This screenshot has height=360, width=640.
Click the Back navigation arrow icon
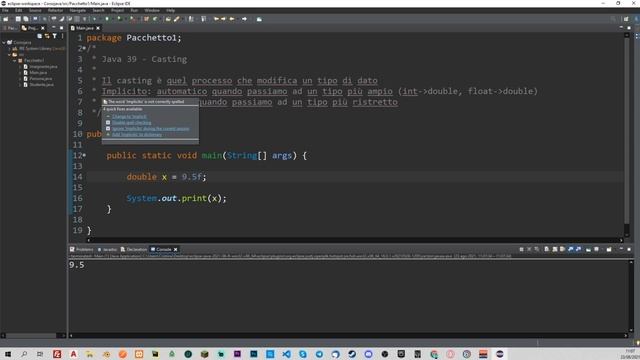(232, 19)
